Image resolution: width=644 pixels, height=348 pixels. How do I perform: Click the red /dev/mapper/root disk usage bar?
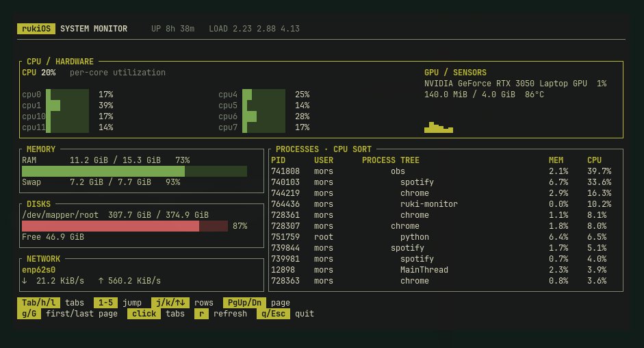[125, 226]
